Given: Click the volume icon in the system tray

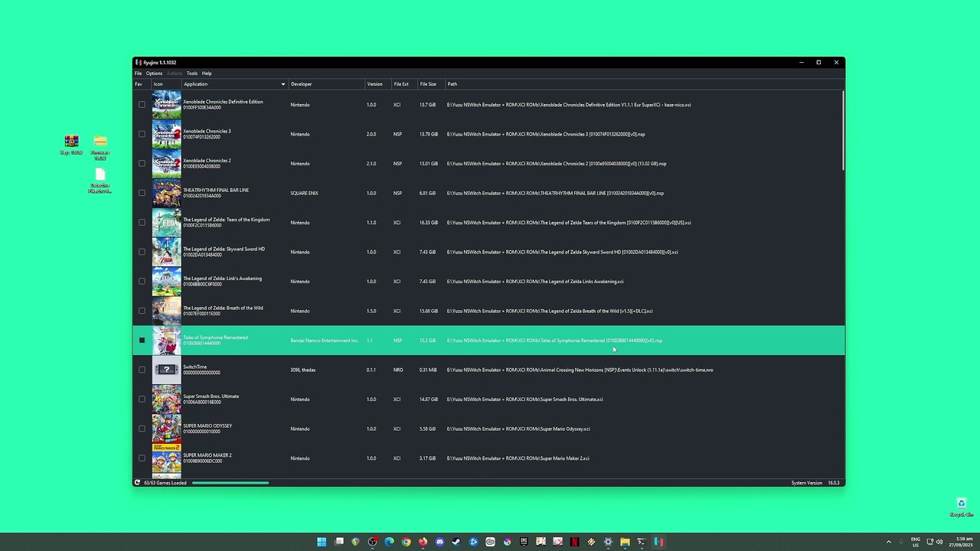Looking at the screenshot, I should tap(939, 542).
